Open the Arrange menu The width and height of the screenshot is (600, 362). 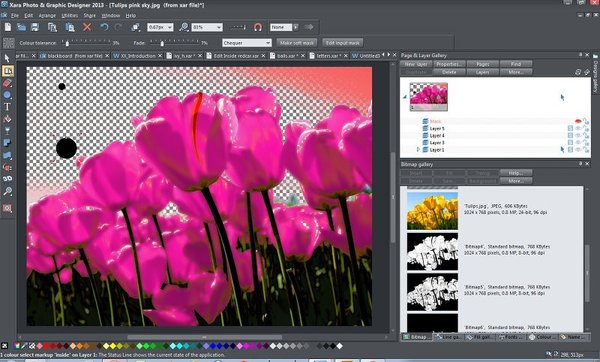(47, 16)
